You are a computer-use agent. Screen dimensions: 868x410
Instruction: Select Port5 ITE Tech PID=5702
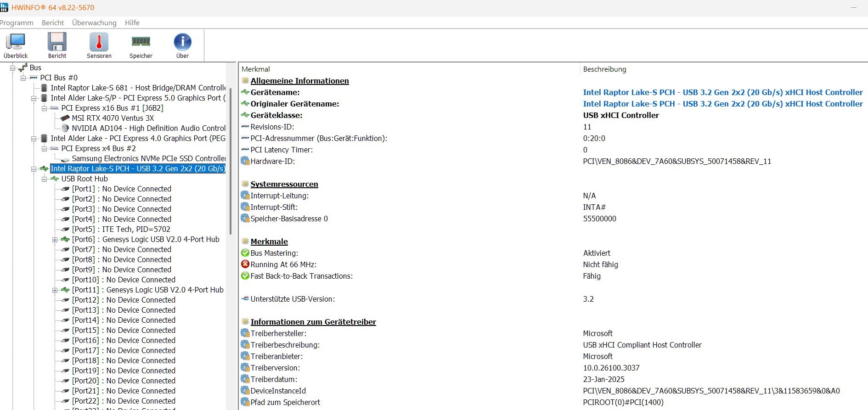click(121, 229)
